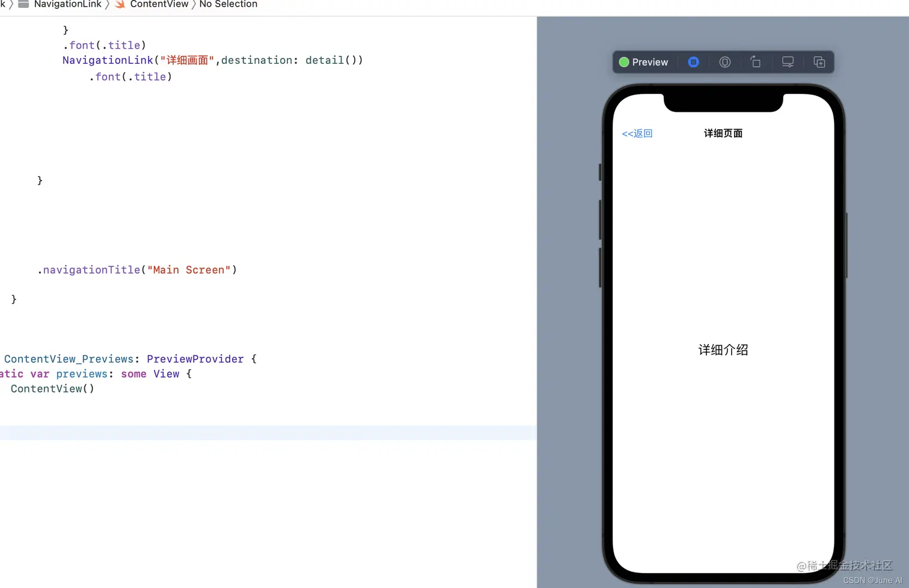
Task: Click the Preview mode button
Action: coord(643,62)
